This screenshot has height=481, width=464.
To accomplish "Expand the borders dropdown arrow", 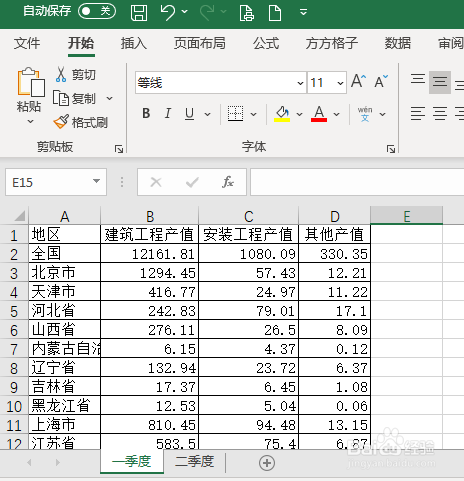I will tap(253, 114).
